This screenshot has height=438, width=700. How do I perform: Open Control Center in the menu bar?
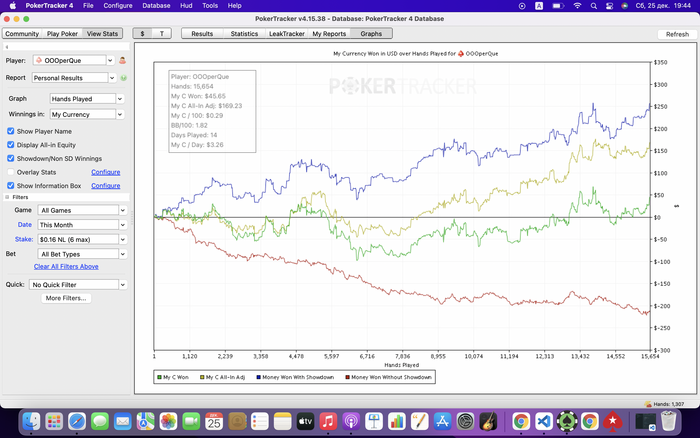609,6
